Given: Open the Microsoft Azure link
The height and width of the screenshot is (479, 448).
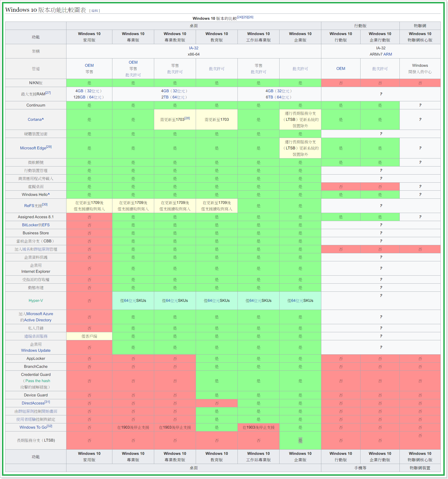Looking at the screenshot, I should click(40, 314).
